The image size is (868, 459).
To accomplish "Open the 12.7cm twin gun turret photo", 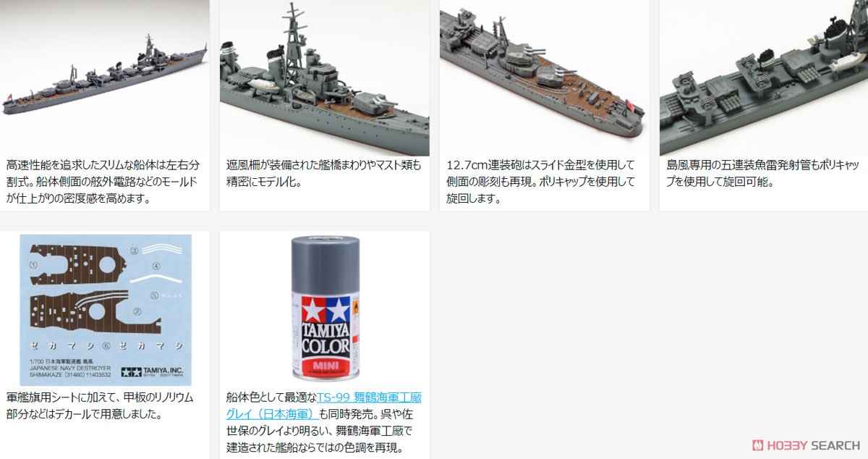I will 545,77.
